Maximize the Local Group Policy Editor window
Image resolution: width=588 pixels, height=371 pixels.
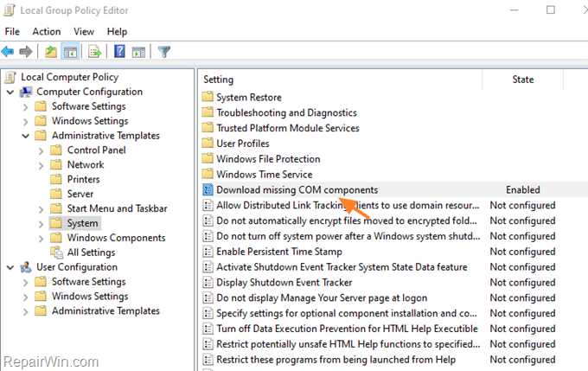[551, 10]
